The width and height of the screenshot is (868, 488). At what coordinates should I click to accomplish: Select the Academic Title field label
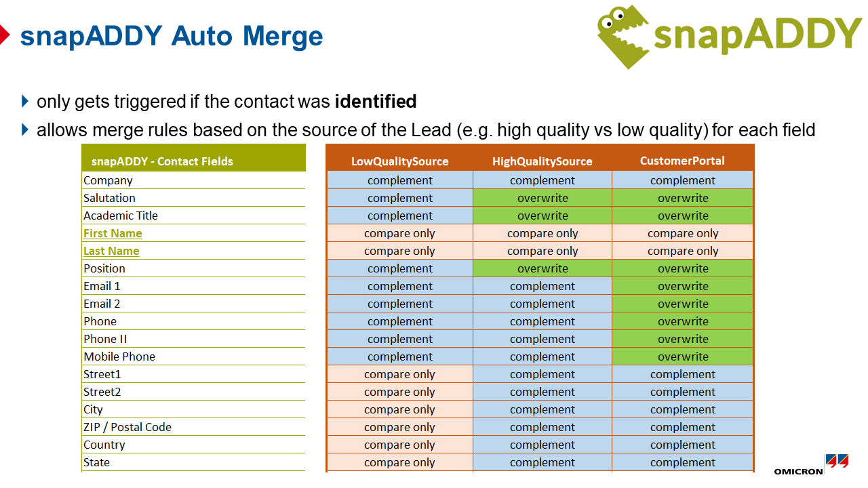click(121, 216)
